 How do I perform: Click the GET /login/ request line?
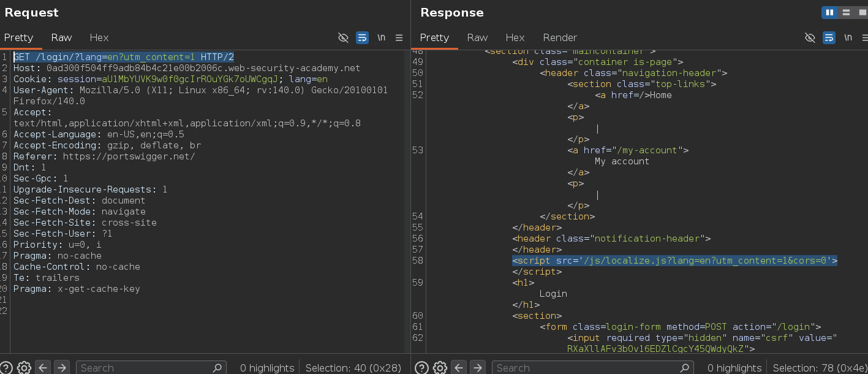pyautogui.click(x=124, y=57)
